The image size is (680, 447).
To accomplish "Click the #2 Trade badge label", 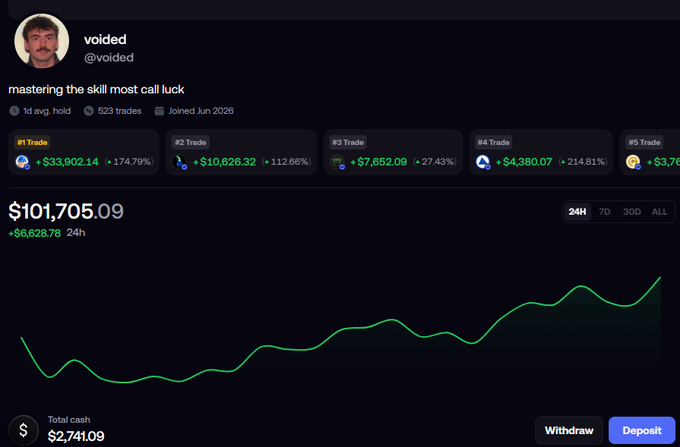I will (x=190, y=142).
